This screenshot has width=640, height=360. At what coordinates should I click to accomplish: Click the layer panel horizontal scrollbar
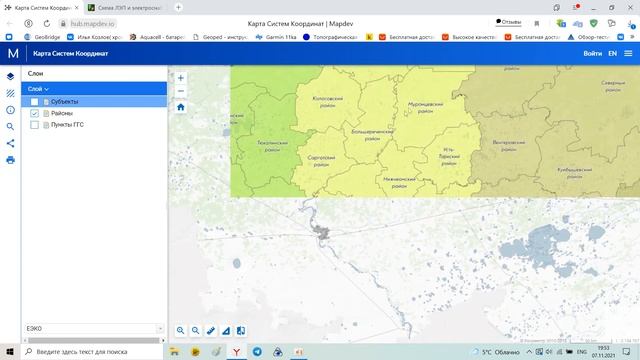(x=94, y=340)
